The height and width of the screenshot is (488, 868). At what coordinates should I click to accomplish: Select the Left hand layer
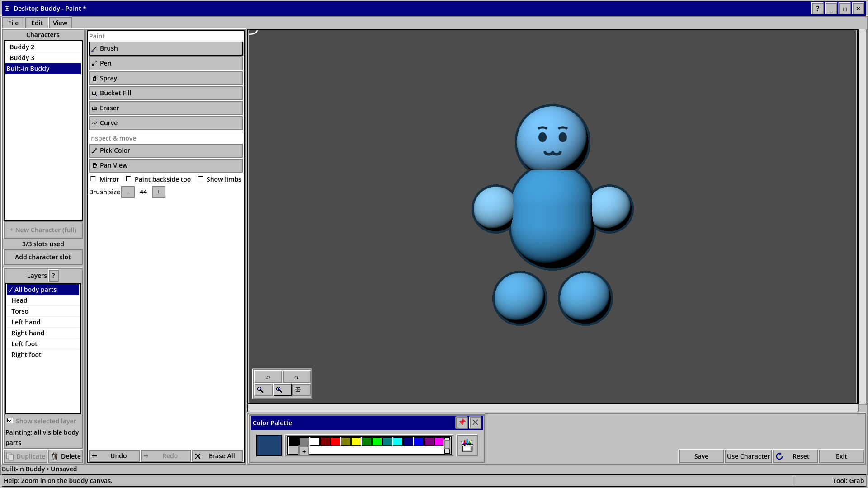click(x=43, y=322)
